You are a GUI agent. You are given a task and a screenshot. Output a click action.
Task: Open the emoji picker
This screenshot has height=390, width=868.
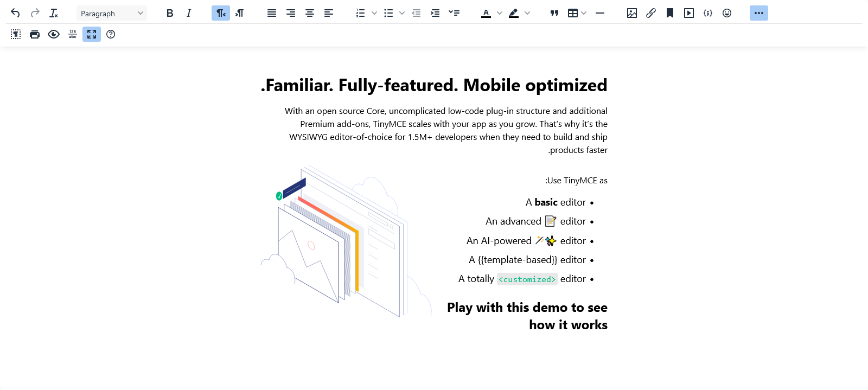(727, 13)
